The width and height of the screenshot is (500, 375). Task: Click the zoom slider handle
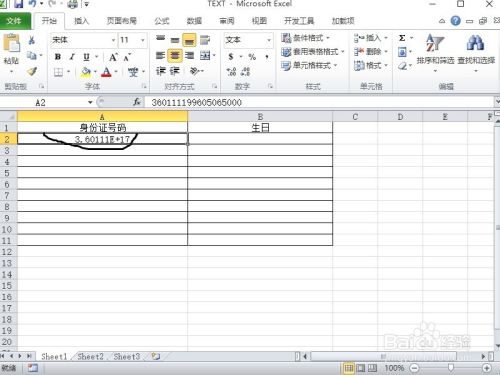coord(451,368)
